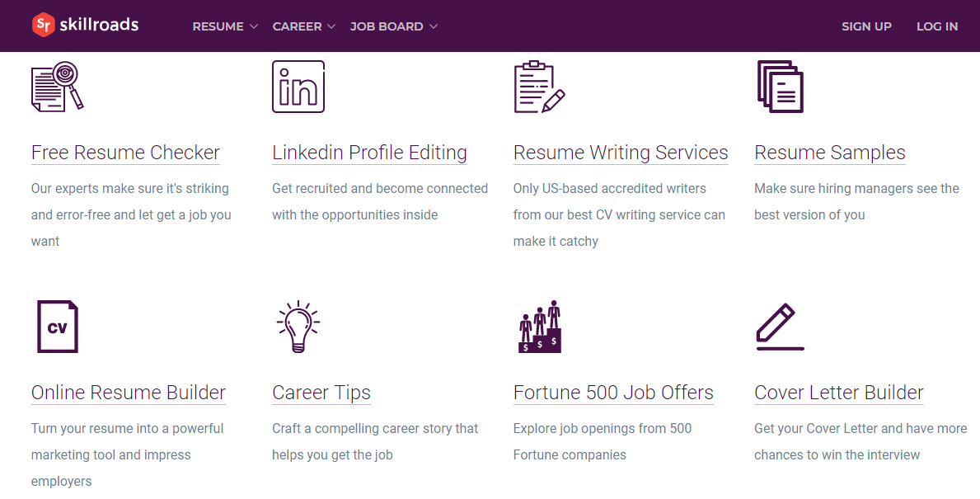The width and height of the screenshot is (980, 499).
Task: Click the stacked documents Resume Samples icon
Action: point(780,87)
